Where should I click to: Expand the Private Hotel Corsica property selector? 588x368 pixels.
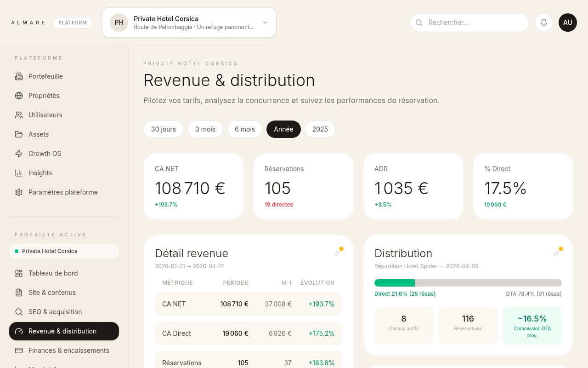[189, 23]
